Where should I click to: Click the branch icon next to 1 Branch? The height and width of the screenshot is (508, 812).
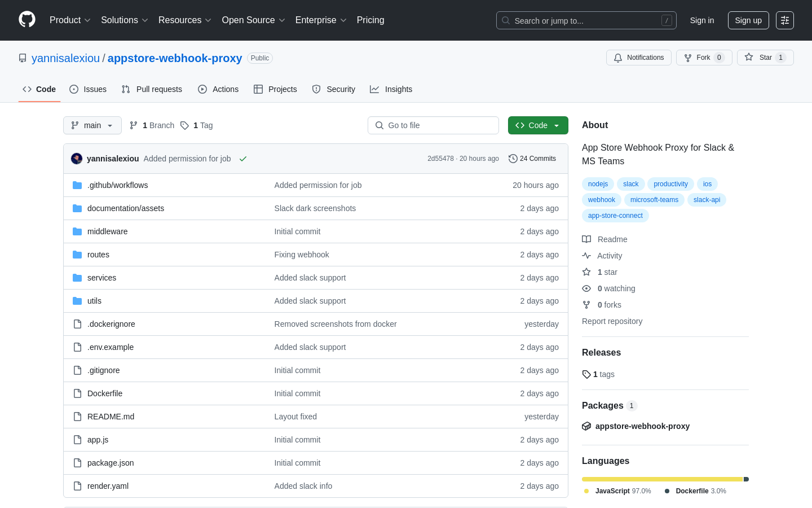tap(134, 125)
